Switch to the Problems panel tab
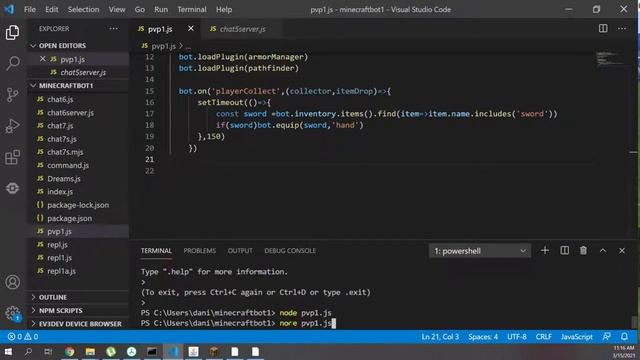Screen dimensions: 640x360 pos(200,251)
